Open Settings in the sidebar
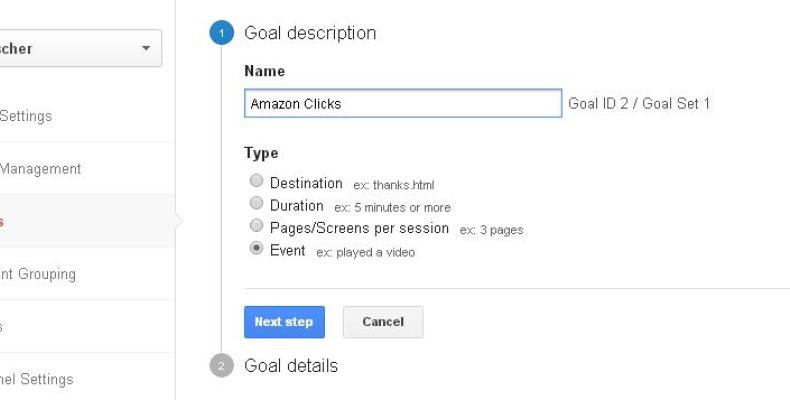 point(26,116)
